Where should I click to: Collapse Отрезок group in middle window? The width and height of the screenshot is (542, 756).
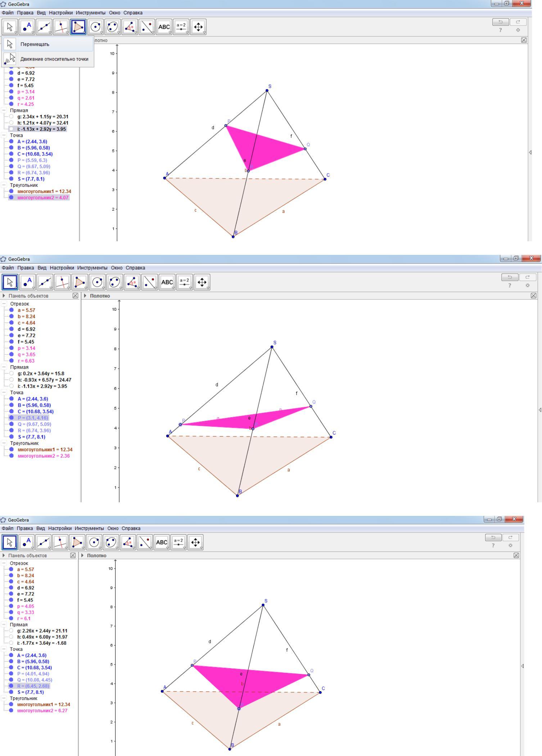[4, 304]
